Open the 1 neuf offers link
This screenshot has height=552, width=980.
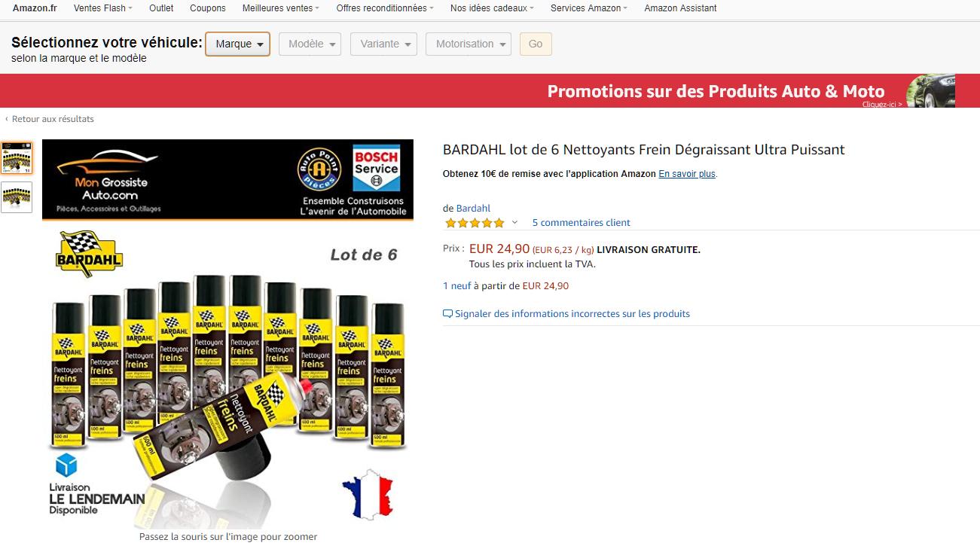[x=457, y=286]
